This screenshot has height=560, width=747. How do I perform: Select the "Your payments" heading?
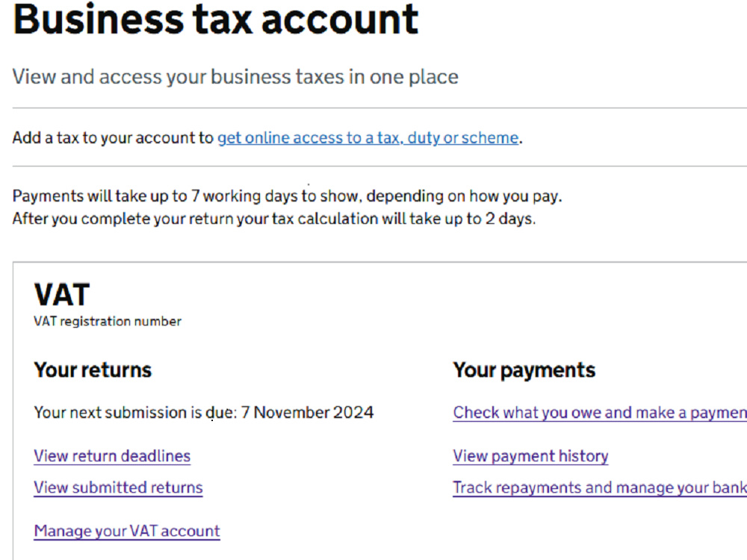[x=524, y=369]
